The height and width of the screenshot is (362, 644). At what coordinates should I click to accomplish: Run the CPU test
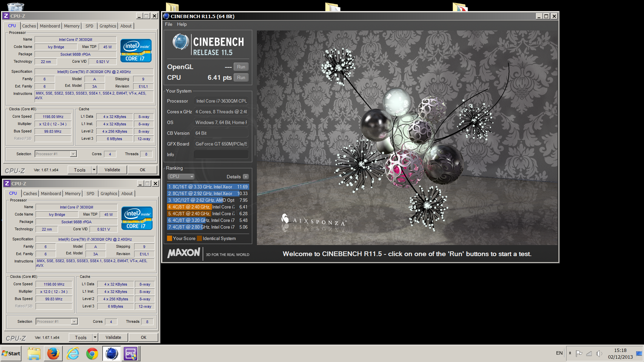241,77
